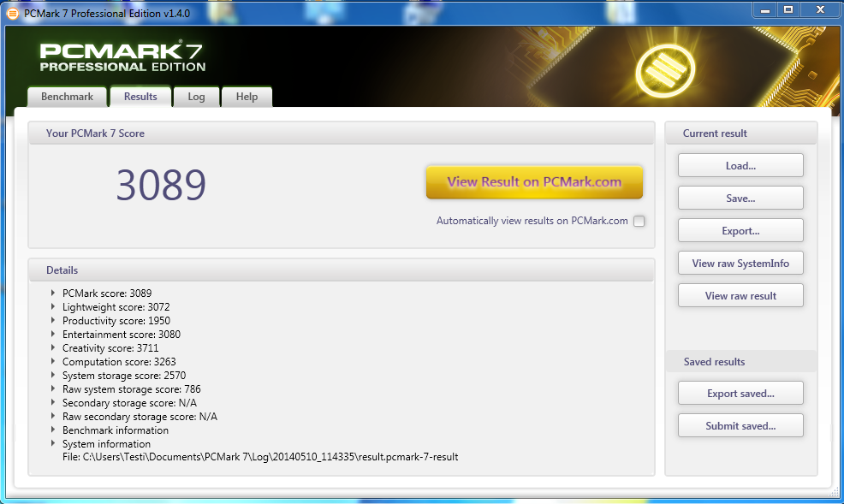This screenshot has height=504, width=844.
Task: Click the Export... button
Action: pos(740,231)
